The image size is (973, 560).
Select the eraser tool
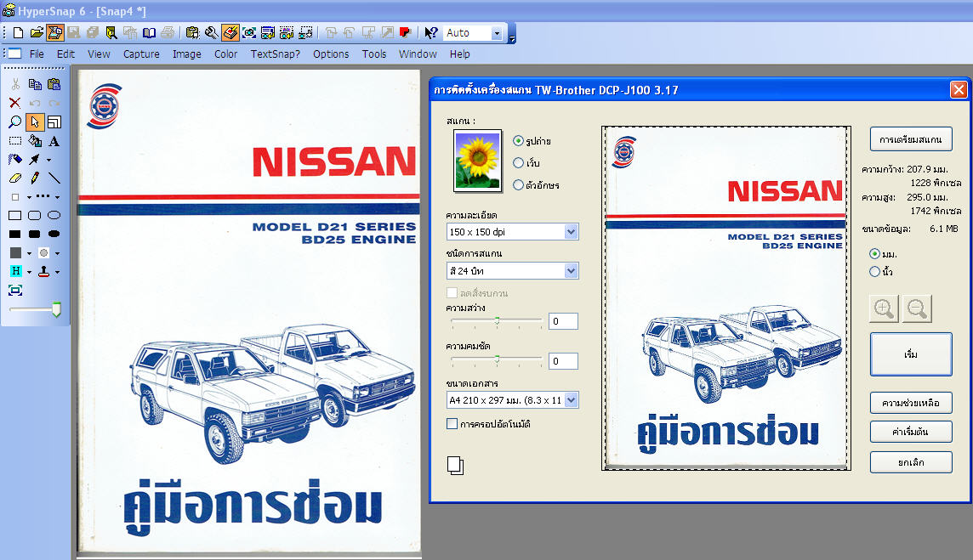tap(15, 178)
